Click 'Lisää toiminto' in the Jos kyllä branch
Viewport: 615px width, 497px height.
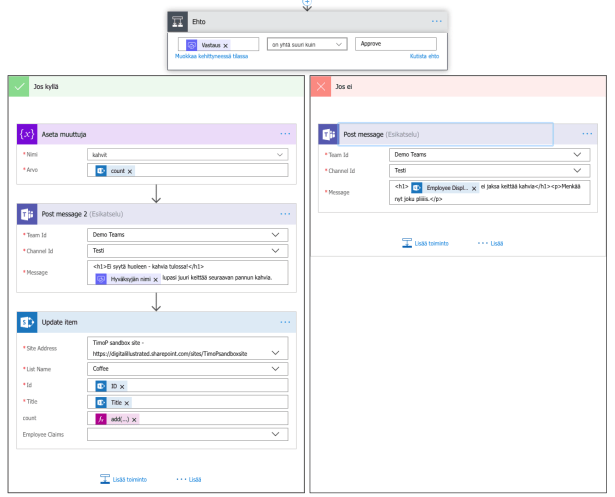tap(124, 479)
